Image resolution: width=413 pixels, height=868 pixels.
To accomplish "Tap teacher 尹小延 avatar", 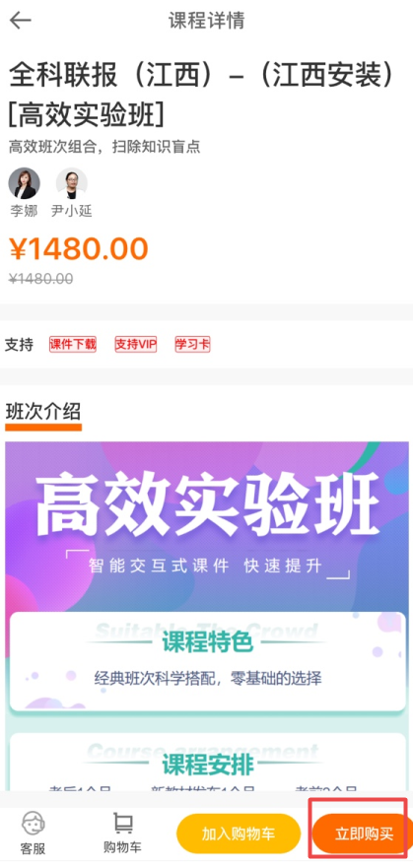I will [72, 183].
